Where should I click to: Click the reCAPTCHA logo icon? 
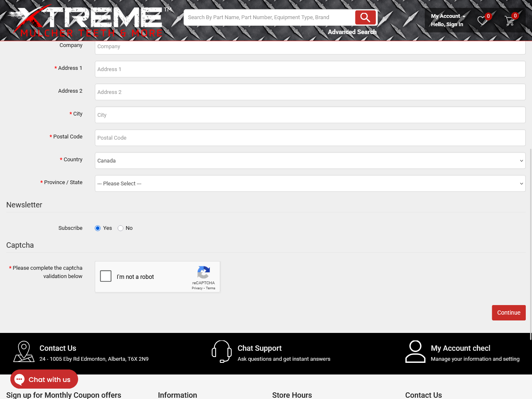click(x=203, y=273)
